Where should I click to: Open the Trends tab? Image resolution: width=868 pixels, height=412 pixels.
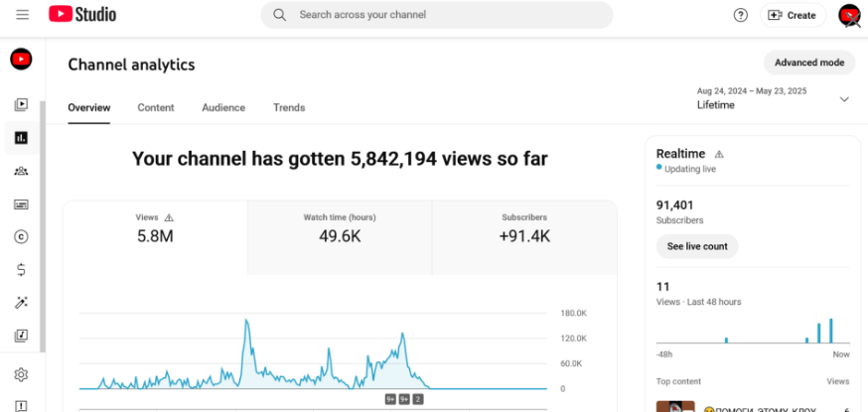tap(289, 108)
